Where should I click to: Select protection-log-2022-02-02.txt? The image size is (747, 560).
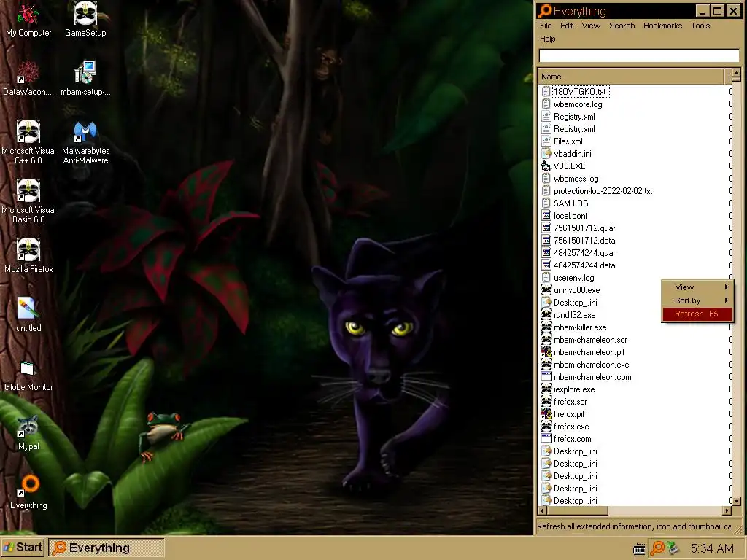603,191
